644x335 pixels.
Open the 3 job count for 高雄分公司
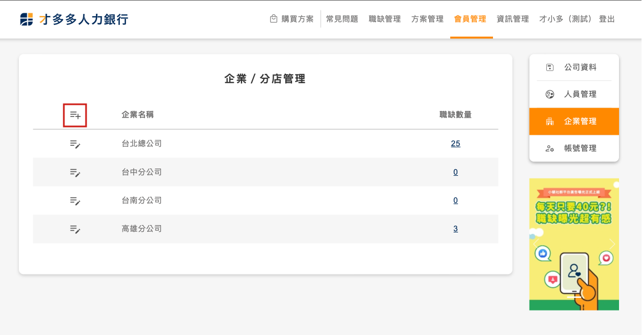click(455, 229)
